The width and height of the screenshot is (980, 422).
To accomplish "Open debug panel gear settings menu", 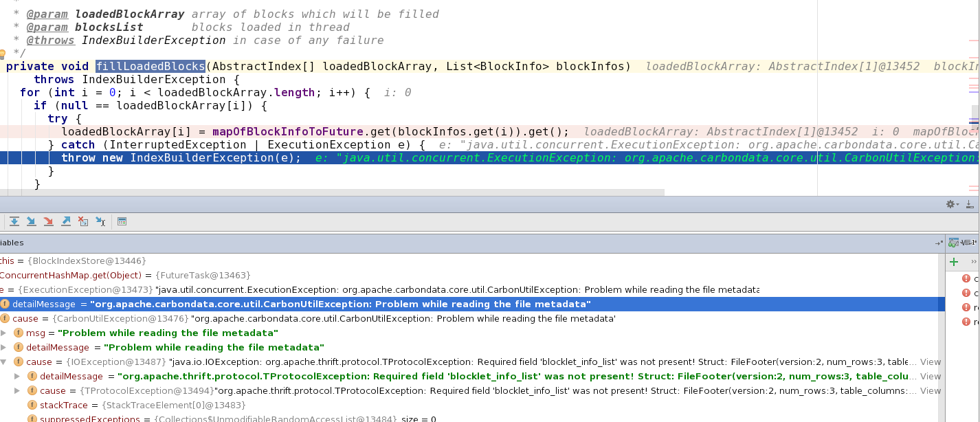I will tap(952, 204).
